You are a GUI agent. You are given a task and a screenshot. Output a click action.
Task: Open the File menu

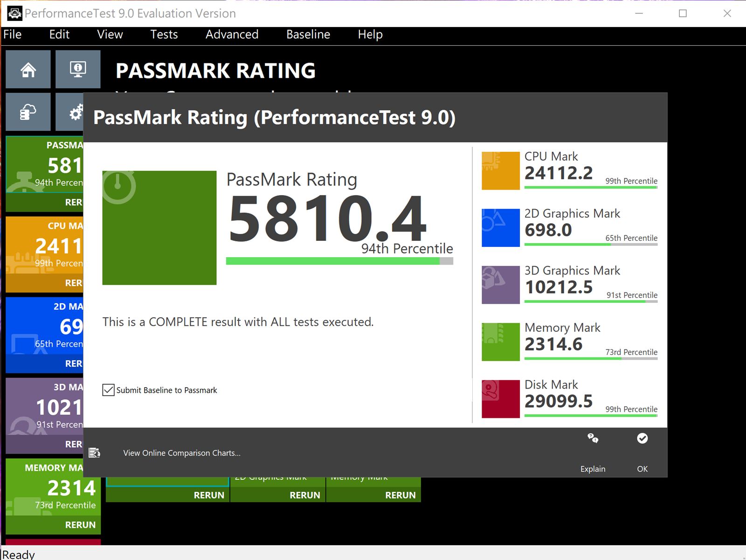click(x=13, y=34)
